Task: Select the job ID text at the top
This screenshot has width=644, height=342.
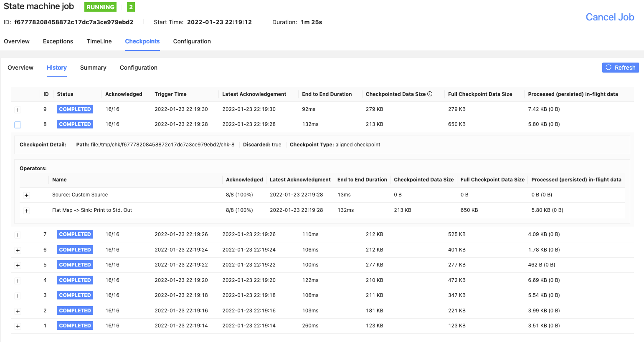Action: (74, 22)
